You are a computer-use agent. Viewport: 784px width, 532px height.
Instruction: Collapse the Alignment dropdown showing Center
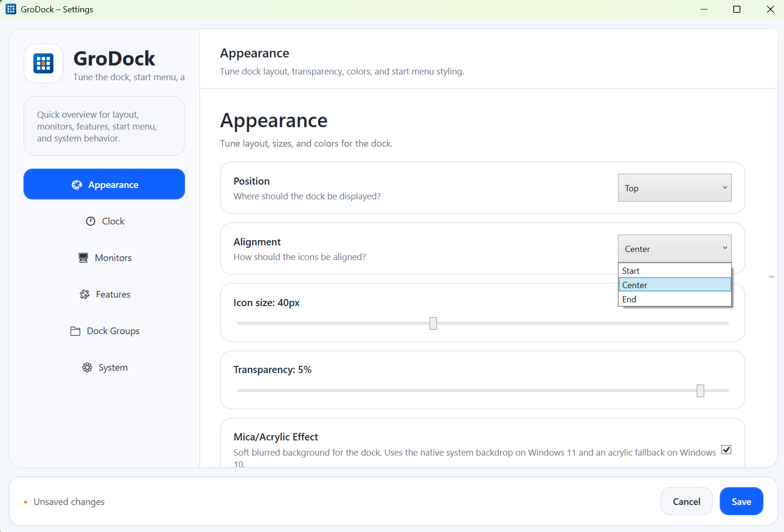tap(674, 249)
